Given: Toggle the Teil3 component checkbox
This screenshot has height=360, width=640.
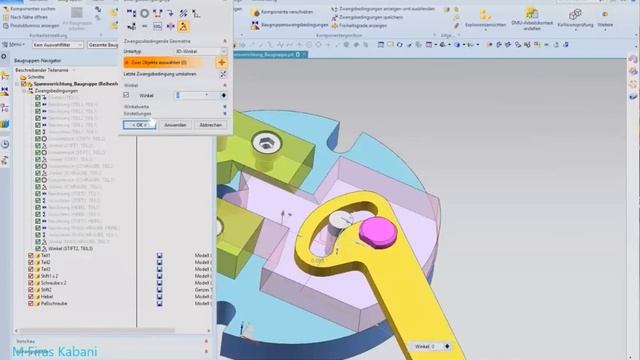Looking at the screenshot, I should (31, 269).
